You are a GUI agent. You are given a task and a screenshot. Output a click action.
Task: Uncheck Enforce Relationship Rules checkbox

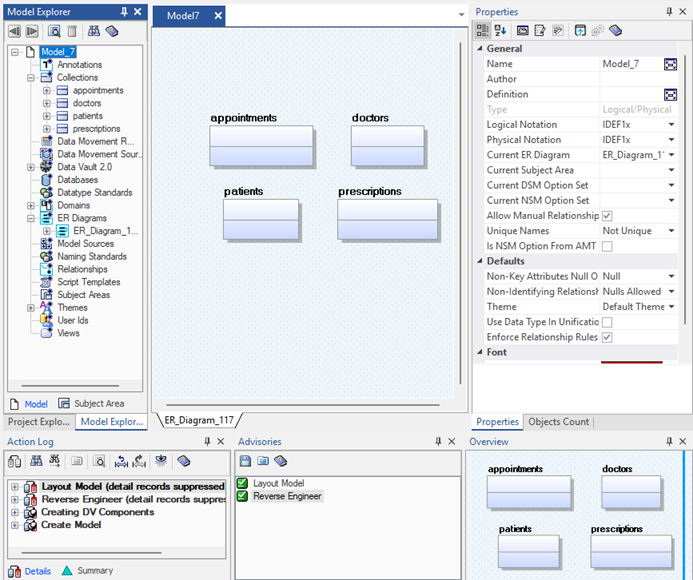(607, 337)
